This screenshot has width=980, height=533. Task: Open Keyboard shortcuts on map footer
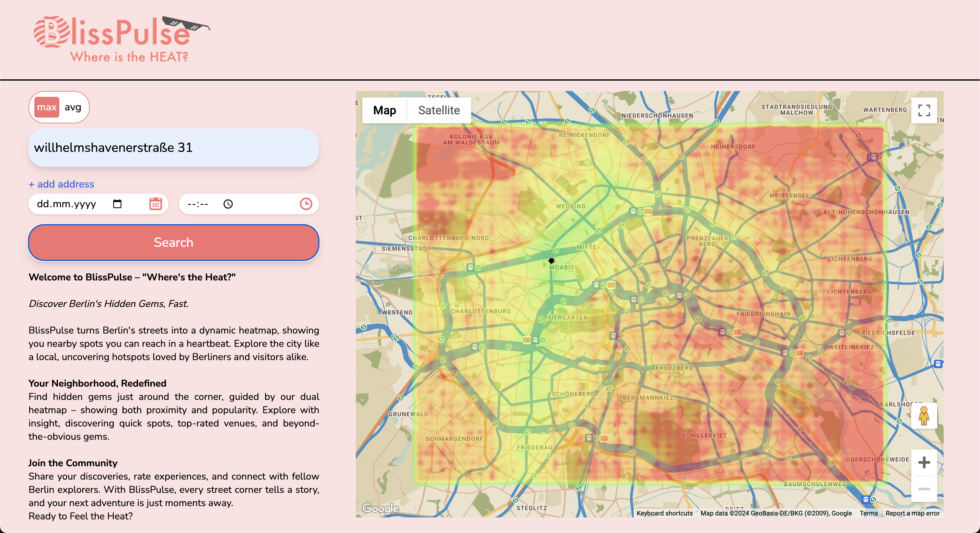664,513
